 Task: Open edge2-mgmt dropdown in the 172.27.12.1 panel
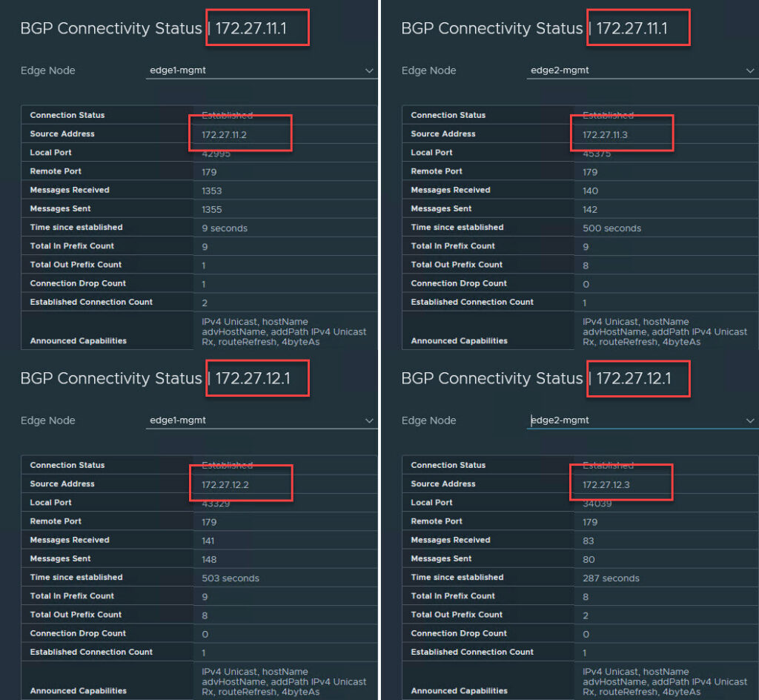click(642, 420)
